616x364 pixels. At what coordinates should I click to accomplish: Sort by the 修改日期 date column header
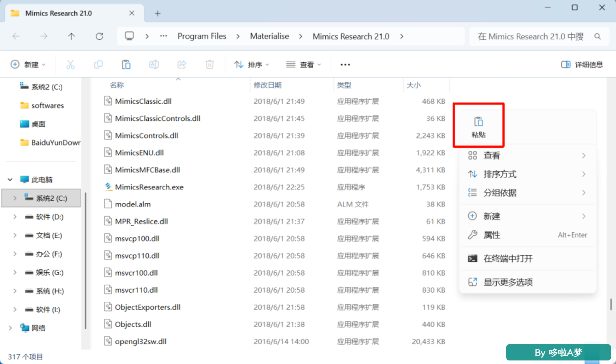tap(268, 85)
